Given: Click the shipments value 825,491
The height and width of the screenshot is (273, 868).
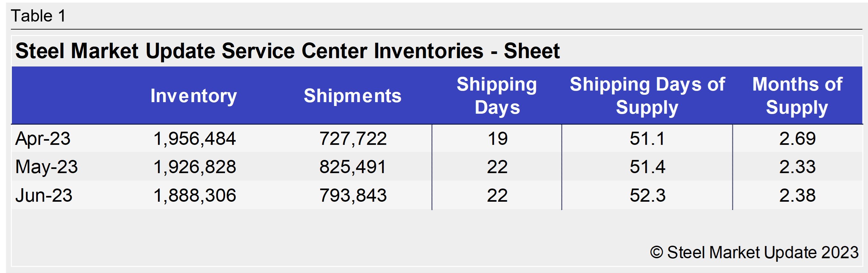Looking at the screenshot, I should point(353,167).
